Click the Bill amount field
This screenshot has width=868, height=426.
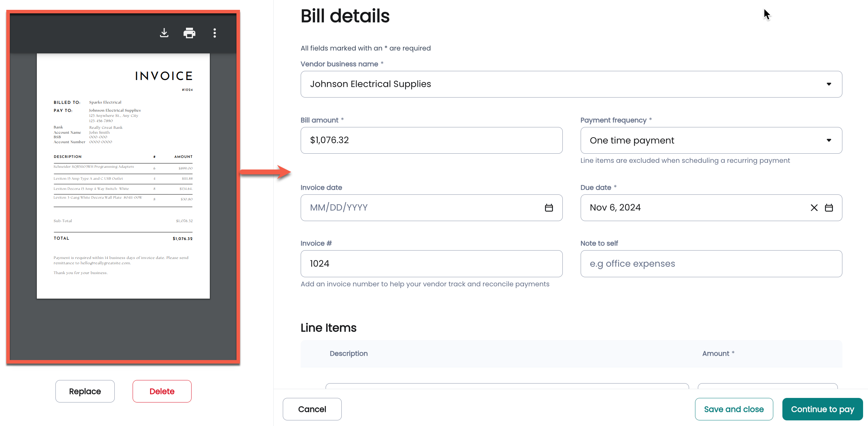pyautogui.click(x=431, y=140)
